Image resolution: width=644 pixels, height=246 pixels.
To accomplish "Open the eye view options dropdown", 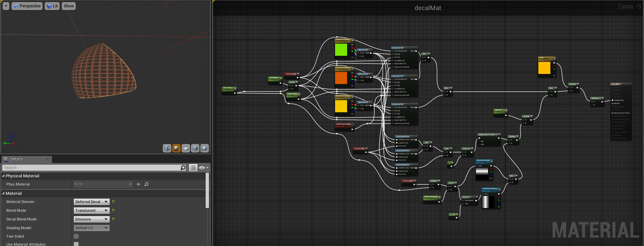I will (x=204, y=168).
